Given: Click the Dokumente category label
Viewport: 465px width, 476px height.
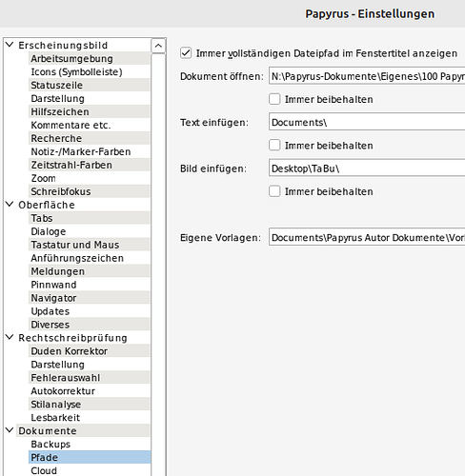Looking at the screenshot, I should click(x=48, y=431).
